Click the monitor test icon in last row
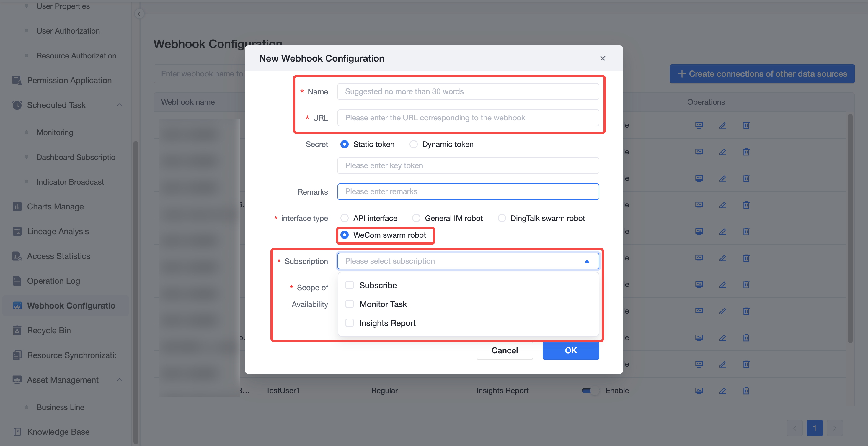The image size is (868, 446). point(699,391)
